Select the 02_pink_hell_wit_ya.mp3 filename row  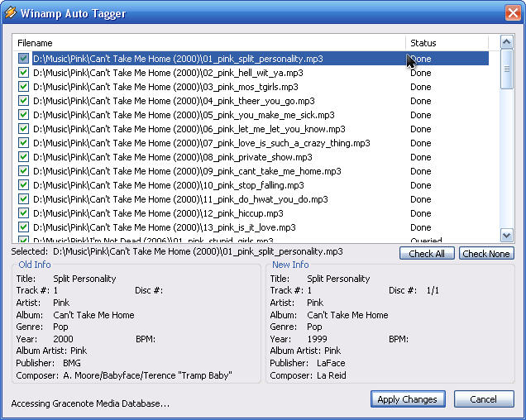[x=168, y=73]
